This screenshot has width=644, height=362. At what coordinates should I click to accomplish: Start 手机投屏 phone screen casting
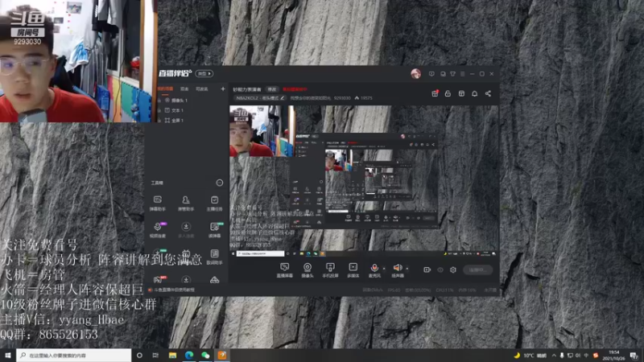[330, 270]
